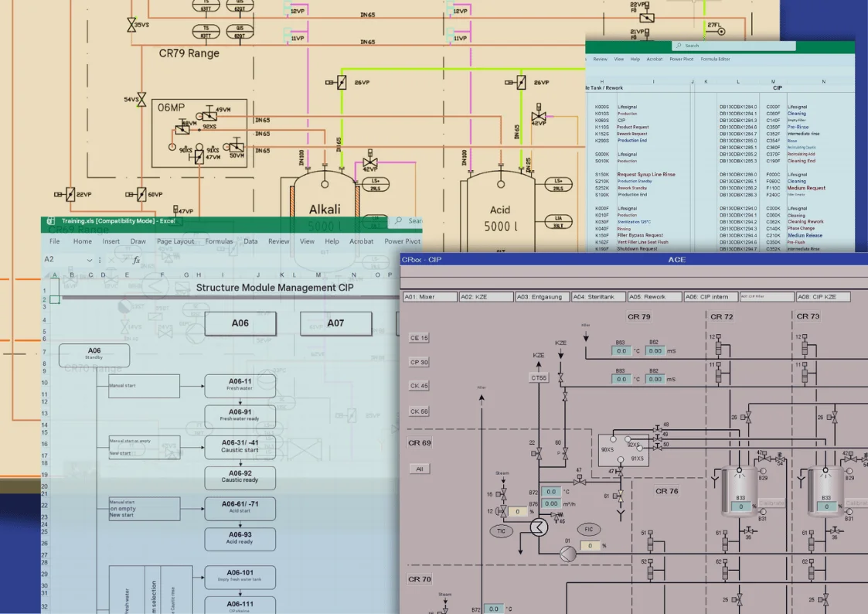Click valve 48 in the CIP window

click(657, 428)
